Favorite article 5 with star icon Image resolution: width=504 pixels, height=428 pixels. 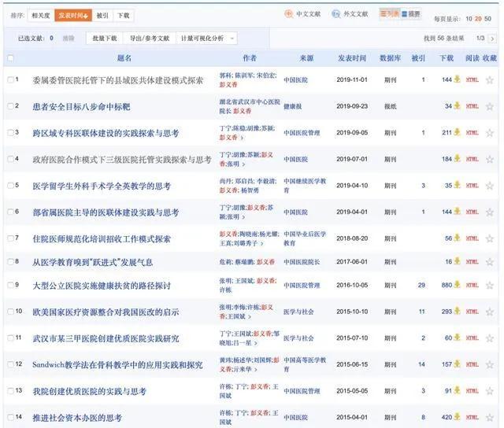click(489, 186)
